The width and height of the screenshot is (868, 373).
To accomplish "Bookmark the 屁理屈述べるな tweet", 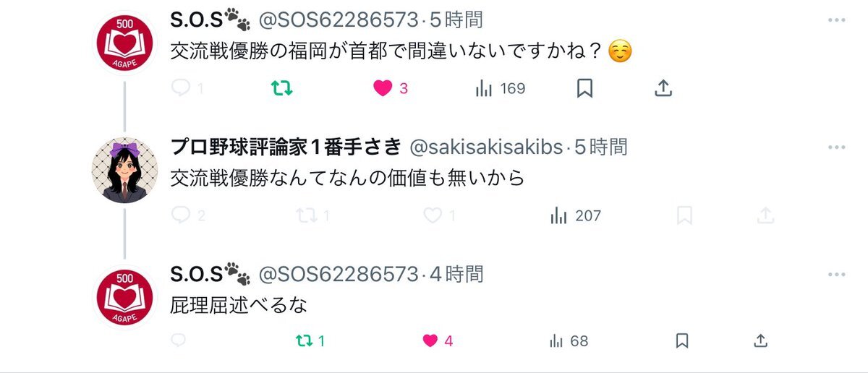I will pos(681,340).
